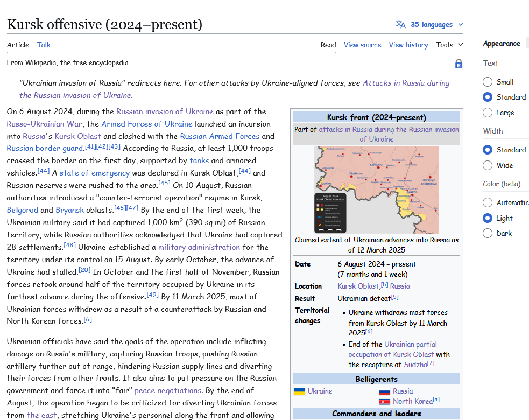
Task: Open the state of emergency link
Action: 95,173
